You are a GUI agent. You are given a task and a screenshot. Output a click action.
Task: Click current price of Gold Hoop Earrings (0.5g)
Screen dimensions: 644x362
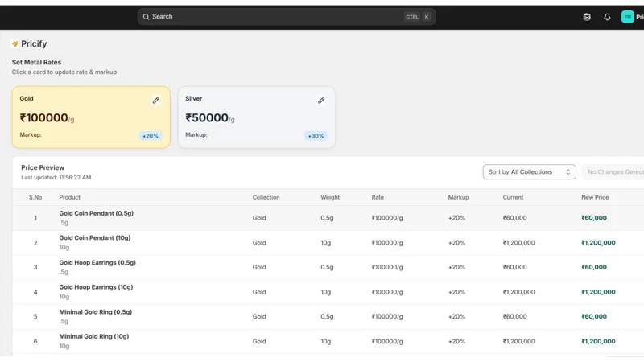514,267
